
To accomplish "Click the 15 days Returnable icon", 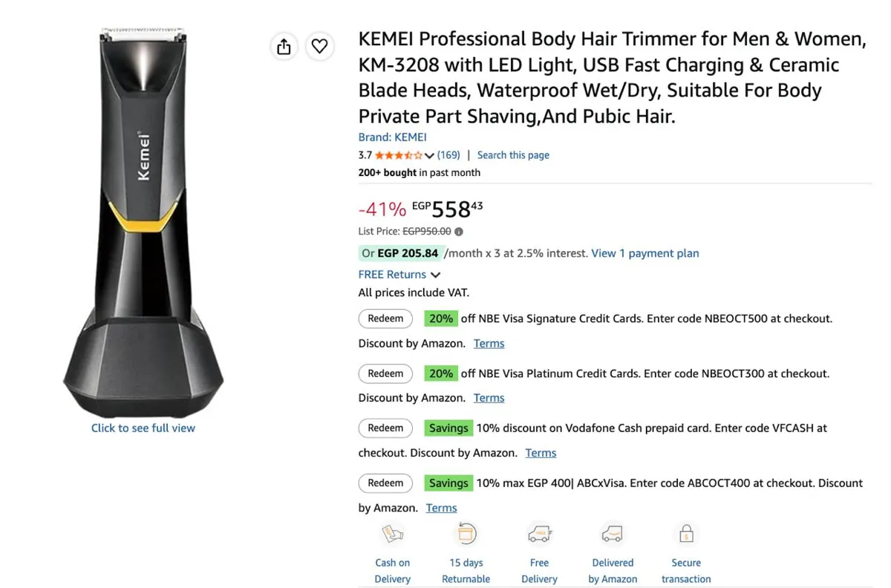I will click(x=466, y=534).
